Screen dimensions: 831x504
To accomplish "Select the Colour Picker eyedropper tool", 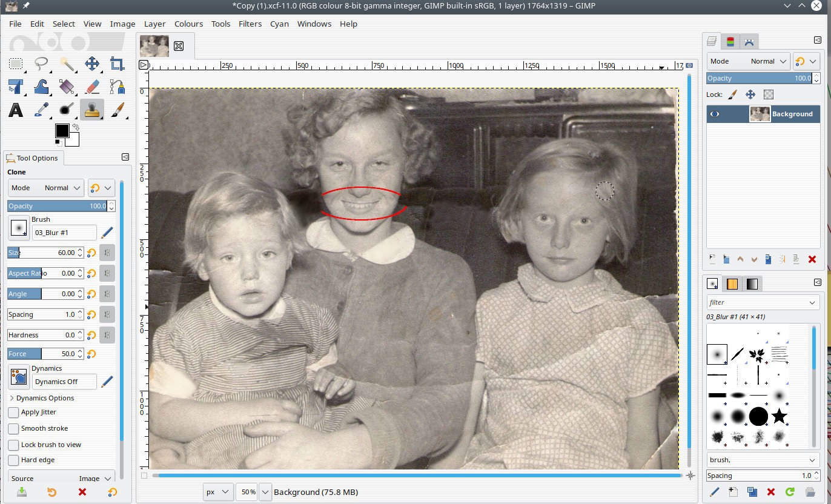I will pyautogui.click(x=41, y=110).
